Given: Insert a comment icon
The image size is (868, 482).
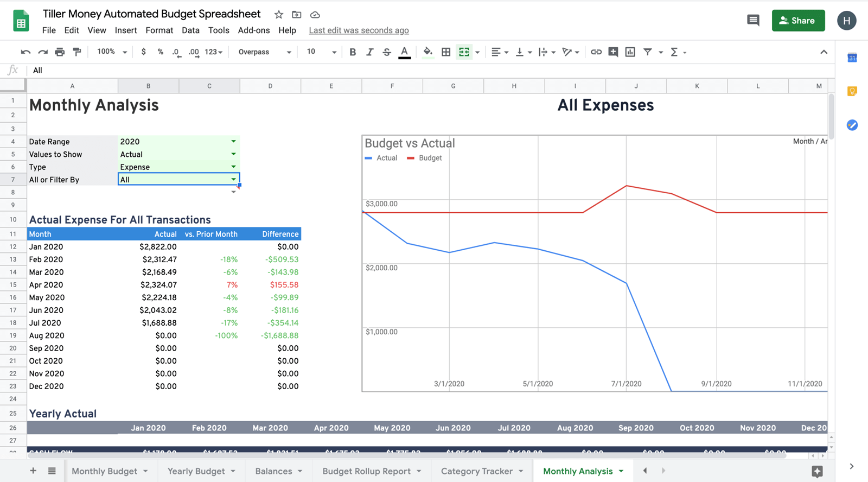Looking at the screenshot, I should coord(613,52).
